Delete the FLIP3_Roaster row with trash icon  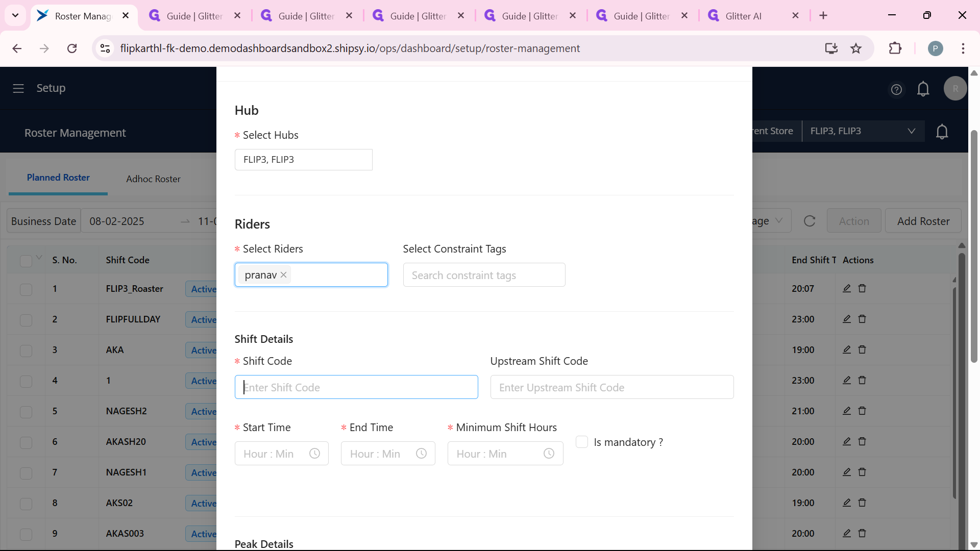point(862,288)
